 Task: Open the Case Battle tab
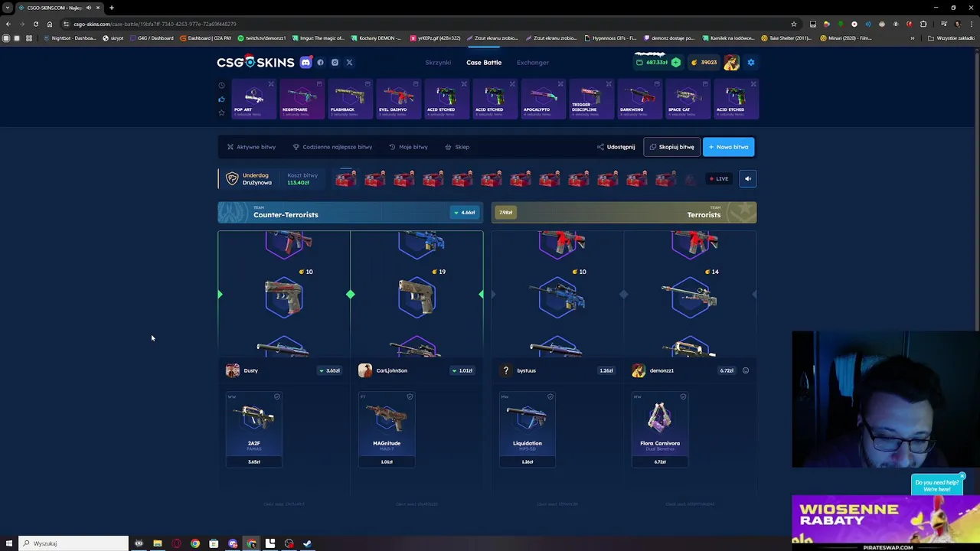tap(484, 63)
